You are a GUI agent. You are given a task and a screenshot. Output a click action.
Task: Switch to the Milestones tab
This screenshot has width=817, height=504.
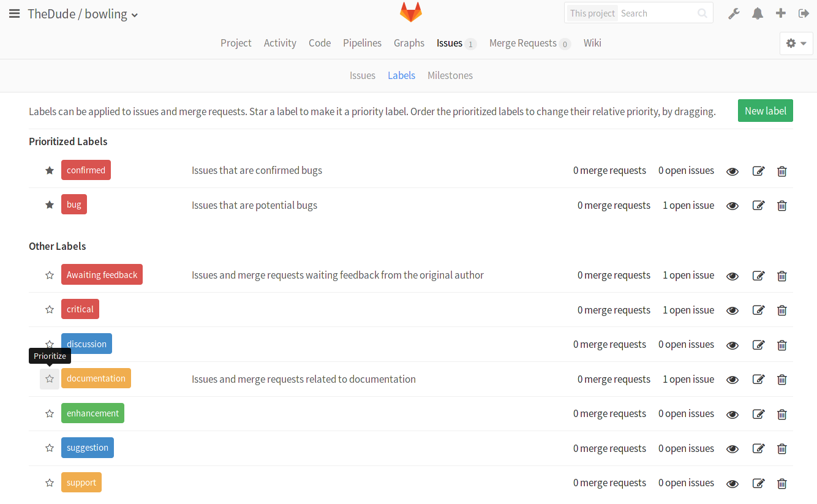click(x=450, y=75)
